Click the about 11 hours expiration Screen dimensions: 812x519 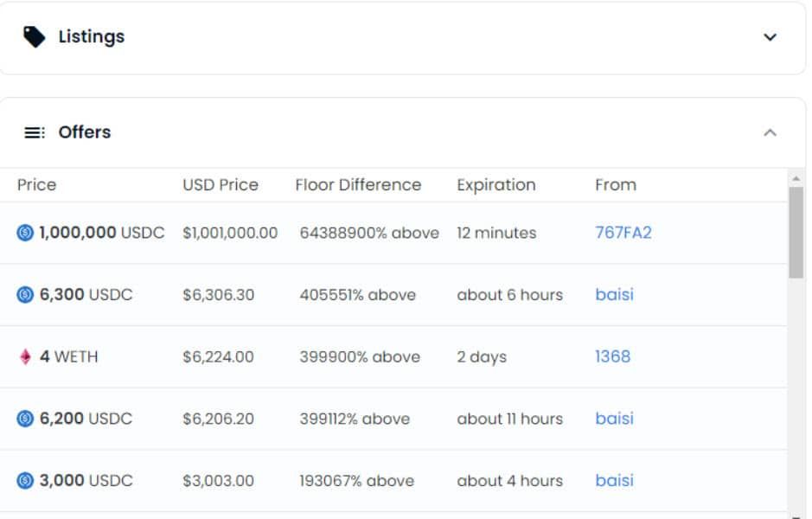(x=509, y=419)
